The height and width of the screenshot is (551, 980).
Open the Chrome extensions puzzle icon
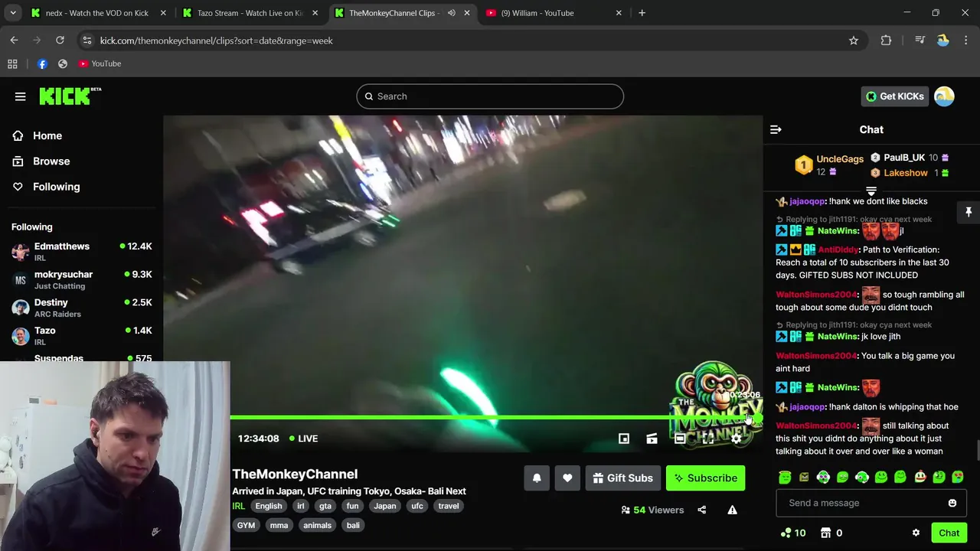click(886, 41)
